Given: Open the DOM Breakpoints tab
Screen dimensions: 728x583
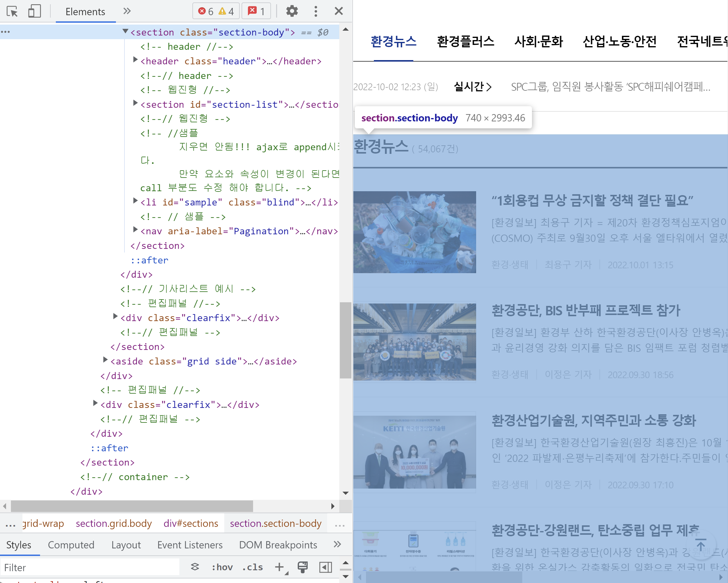Looking at the screenshot, I should [278, 545].
